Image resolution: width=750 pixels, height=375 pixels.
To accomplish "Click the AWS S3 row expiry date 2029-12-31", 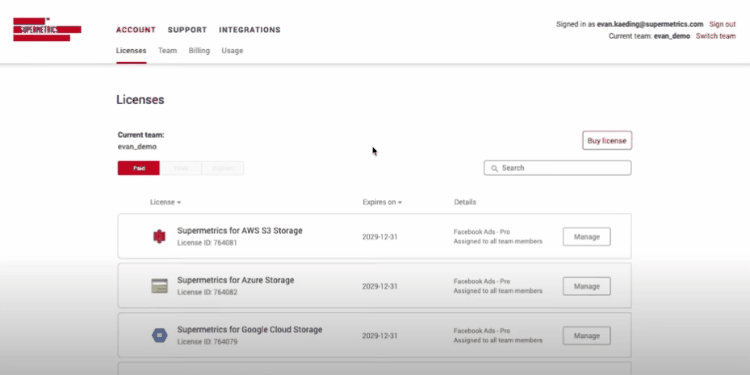I will coord(380,237).
